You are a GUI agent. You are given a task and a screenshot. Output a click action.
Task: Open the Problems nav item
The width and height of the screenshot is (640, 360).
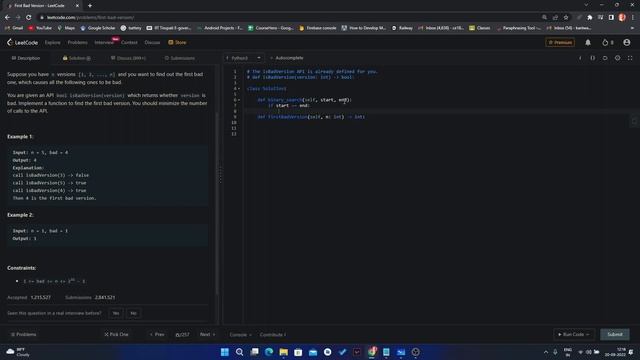click(77, 42)
